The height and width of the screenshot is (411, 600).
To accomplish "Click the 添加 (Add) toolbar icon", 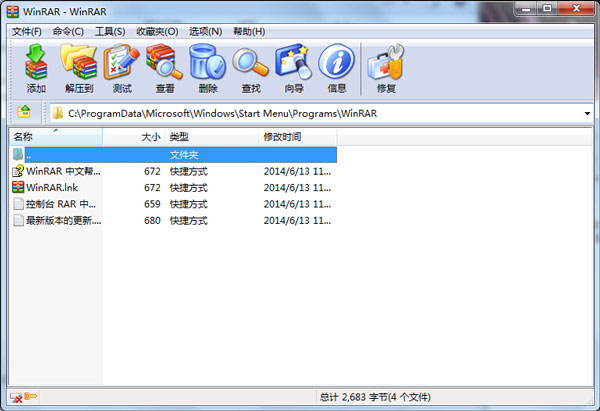I will point(36,68).
